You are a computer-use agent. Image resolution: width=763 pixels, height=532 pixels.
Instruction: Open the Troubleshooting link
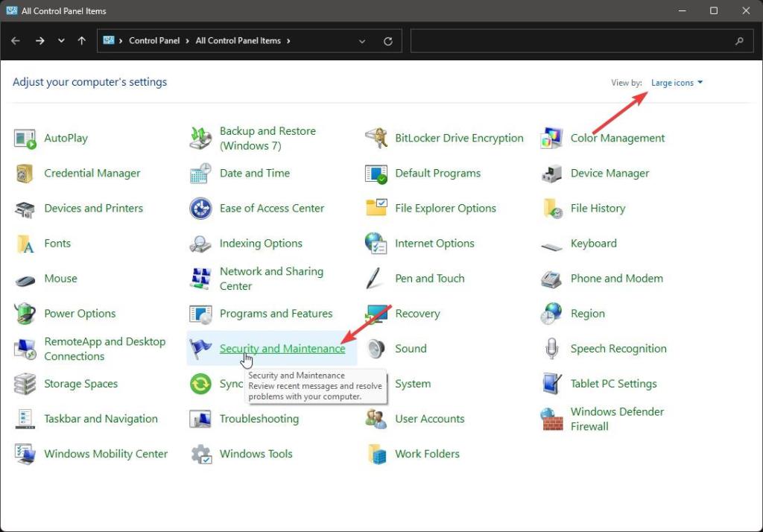click(259, 419)
